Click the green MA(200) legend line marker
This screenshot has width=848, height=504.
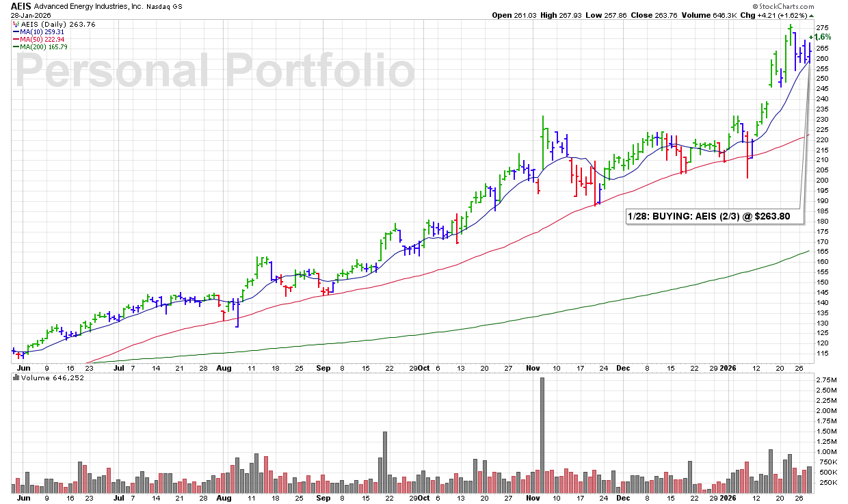click(14, 47)
